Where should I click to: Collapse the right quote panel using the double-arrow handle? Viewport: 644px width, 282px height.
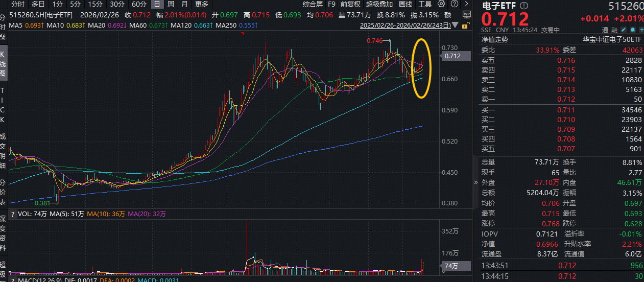tap(476, 182)
